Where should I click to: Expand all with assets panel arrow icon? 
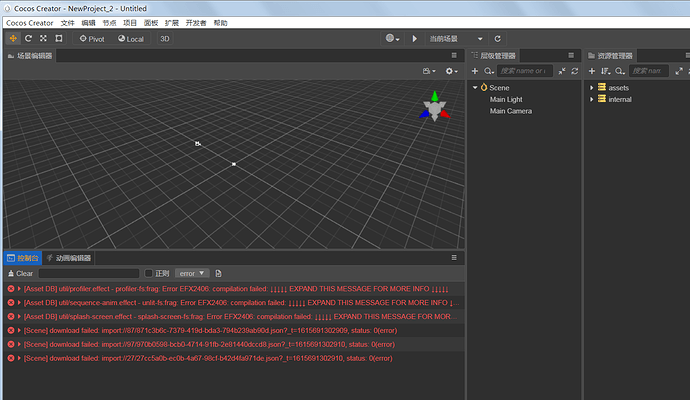[x=679, y=71]
